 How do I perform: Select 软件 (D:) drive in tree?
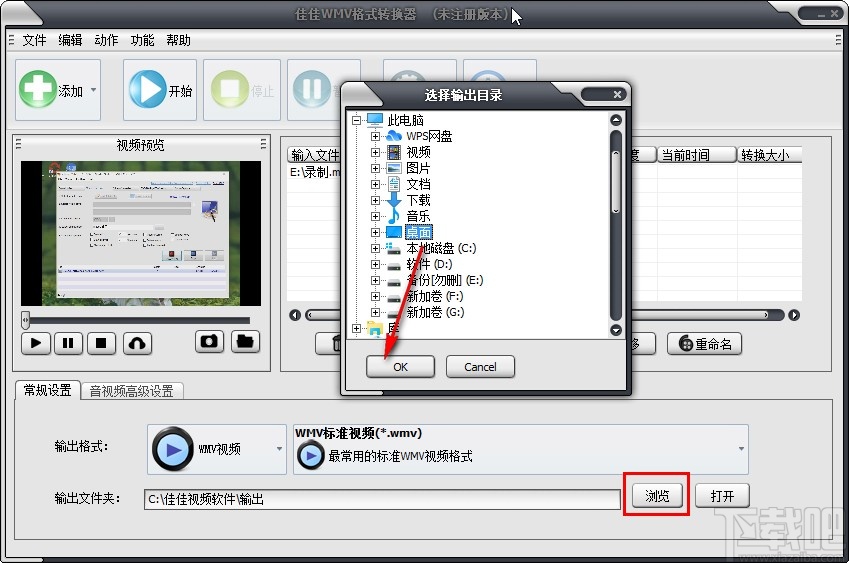coord(429,264)
